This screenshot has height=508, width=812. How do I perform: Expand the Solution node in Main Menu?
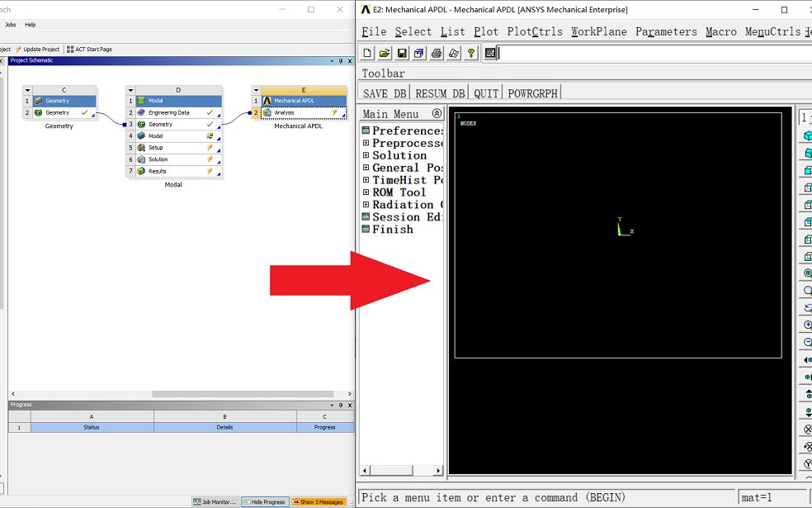tap(366, 155)
